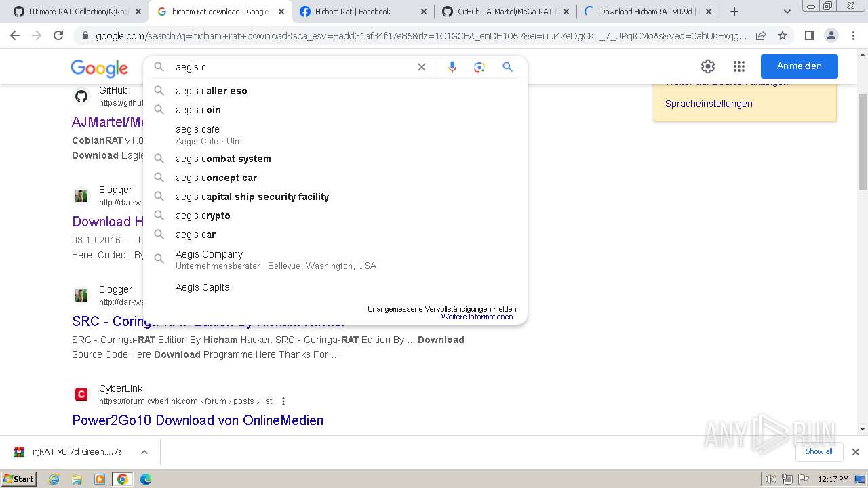Expand options for njRAT download item
Viewport: 868px width, 488px height.
144,452
